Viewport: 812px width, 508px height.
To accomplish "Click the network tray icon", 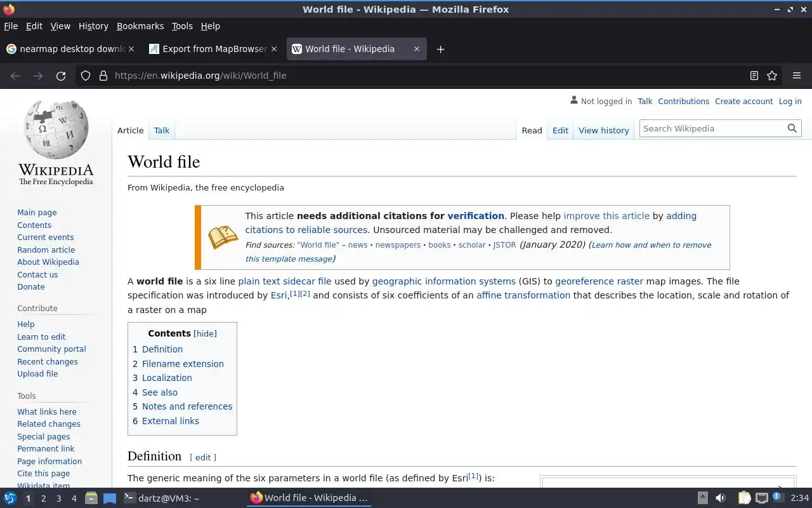I will coord(761,498).
